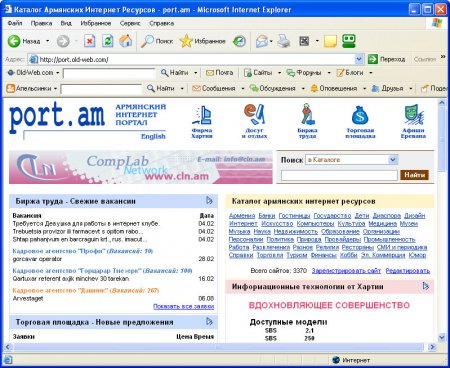
Task: Open the Компьютеры catalog link
Action: coord(315,224)
